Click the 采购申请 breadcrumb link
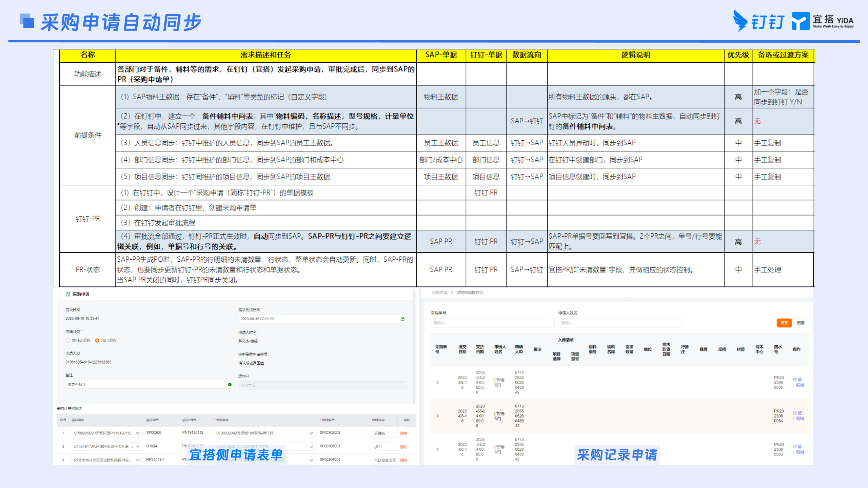868x488 pixels. click(439, 292)
